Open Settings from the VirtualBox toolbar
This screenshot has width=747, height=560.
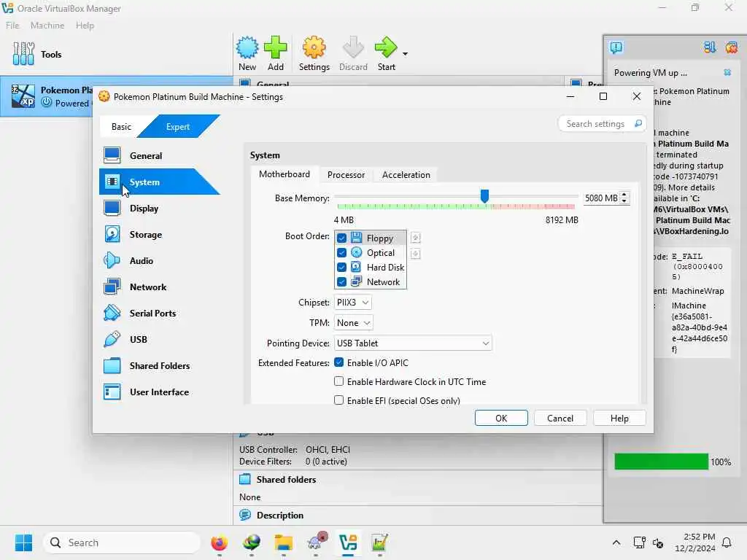coord(314,53)
